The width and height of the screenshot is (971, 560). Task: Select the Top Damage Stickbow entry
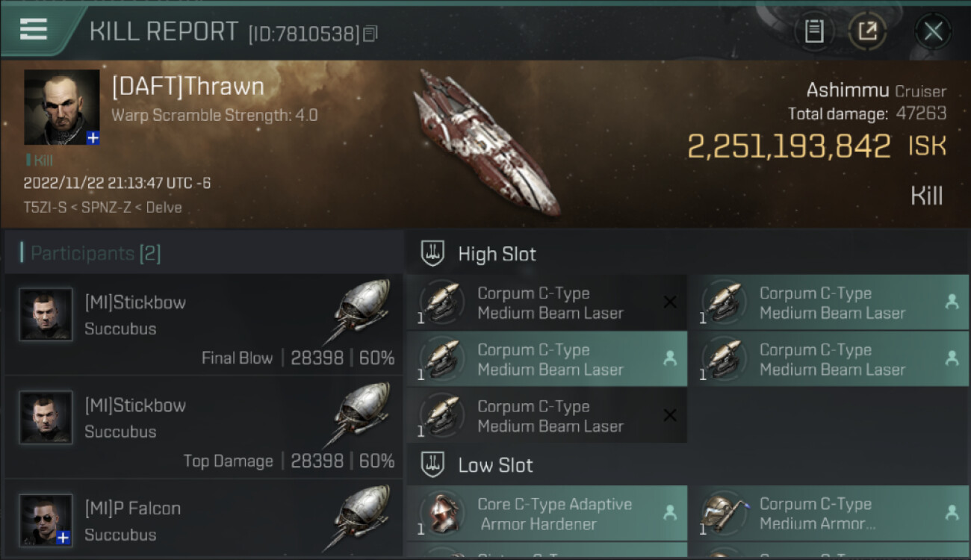pos(203,427)
